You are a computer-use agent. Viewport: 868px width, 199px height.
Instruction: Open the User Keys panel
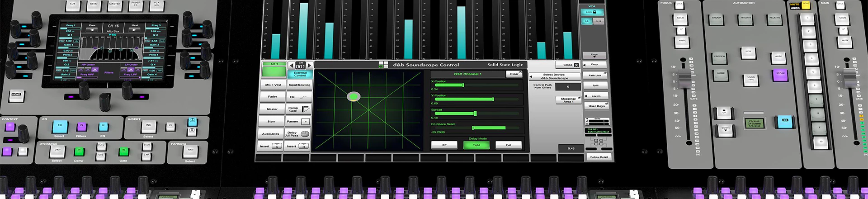[596, 106]
